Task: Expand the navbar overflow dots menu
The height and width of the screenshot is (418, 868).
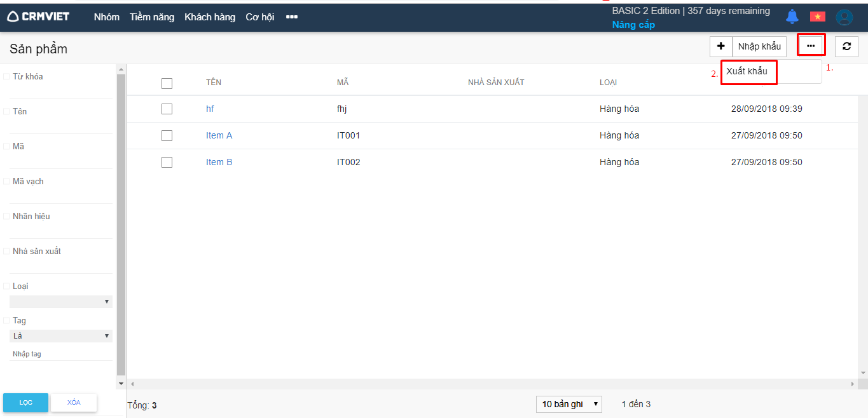Action: 292,17
